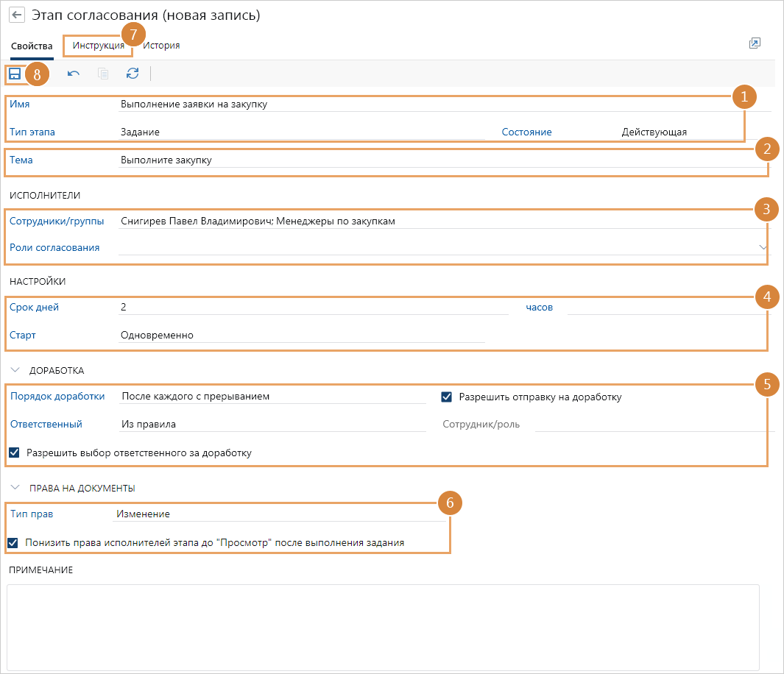784x674 pixels.
Task: Switch to the Инструкция tab
Action: pos(97,46)
